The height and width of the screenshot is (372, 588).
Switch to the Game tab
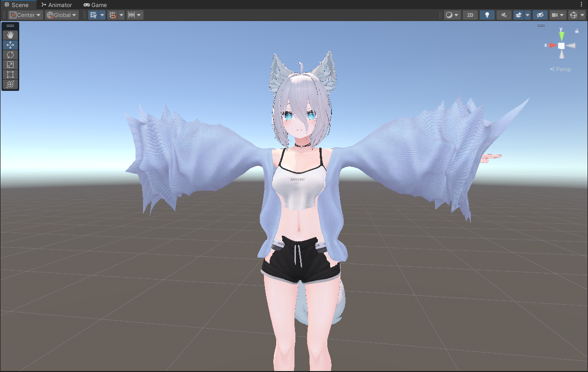(95, 5)
